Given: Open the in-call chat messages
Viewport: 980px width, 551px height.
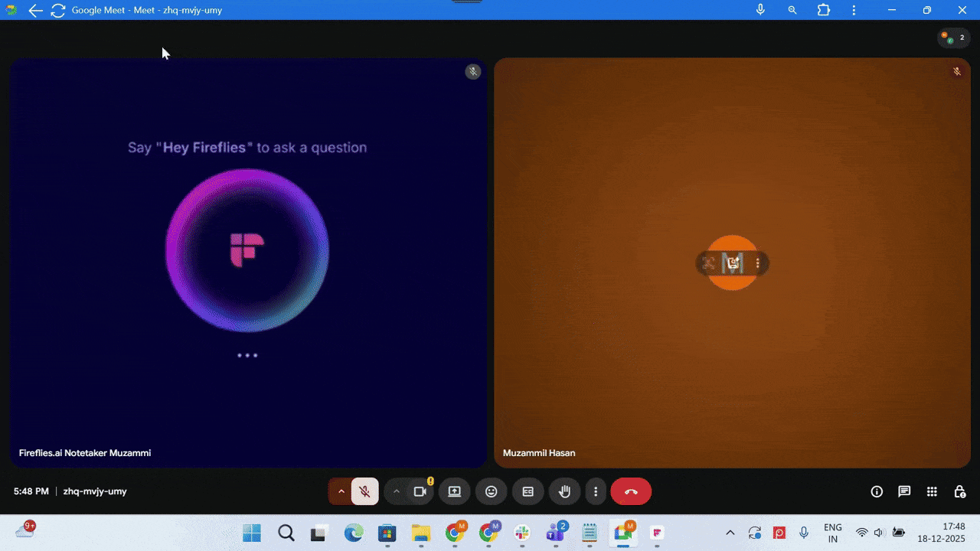Looking at the screenshot, I should coord(904,491).
